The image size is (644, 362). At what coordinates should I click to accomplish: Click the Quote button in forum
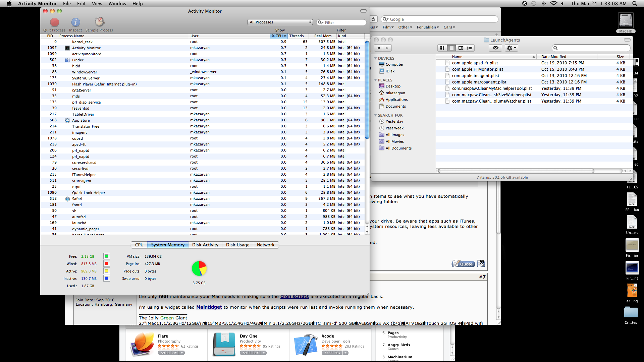point(463,264)
